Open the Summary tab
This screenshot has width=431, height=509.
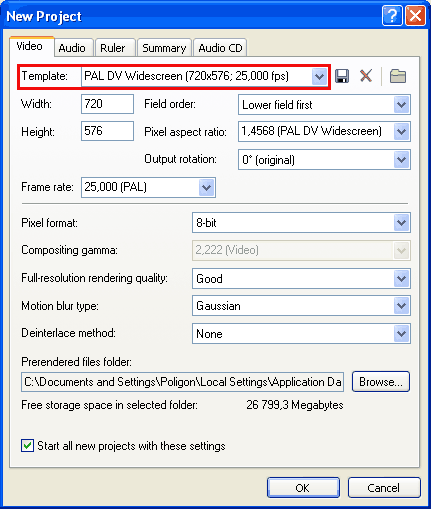(164, 48)
